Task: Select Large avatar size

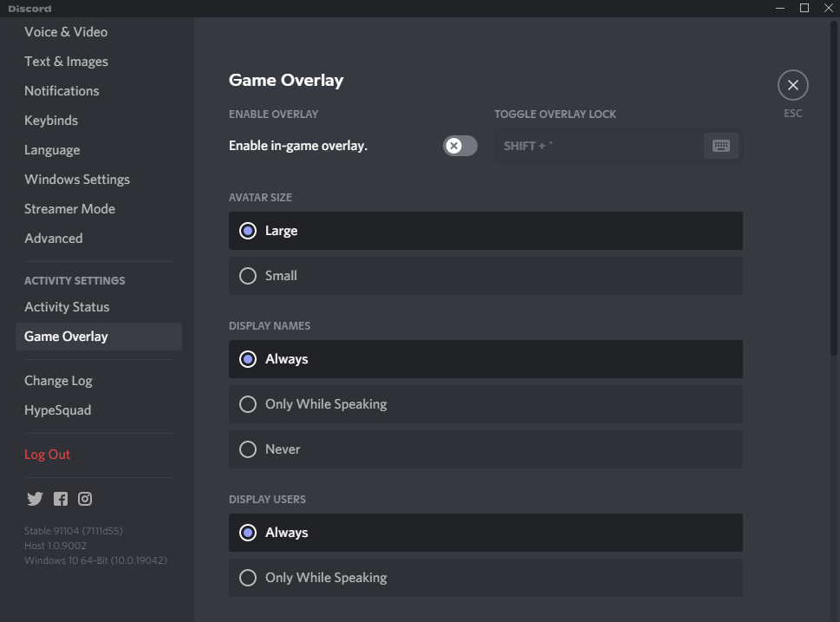Action: click(248, 231)
